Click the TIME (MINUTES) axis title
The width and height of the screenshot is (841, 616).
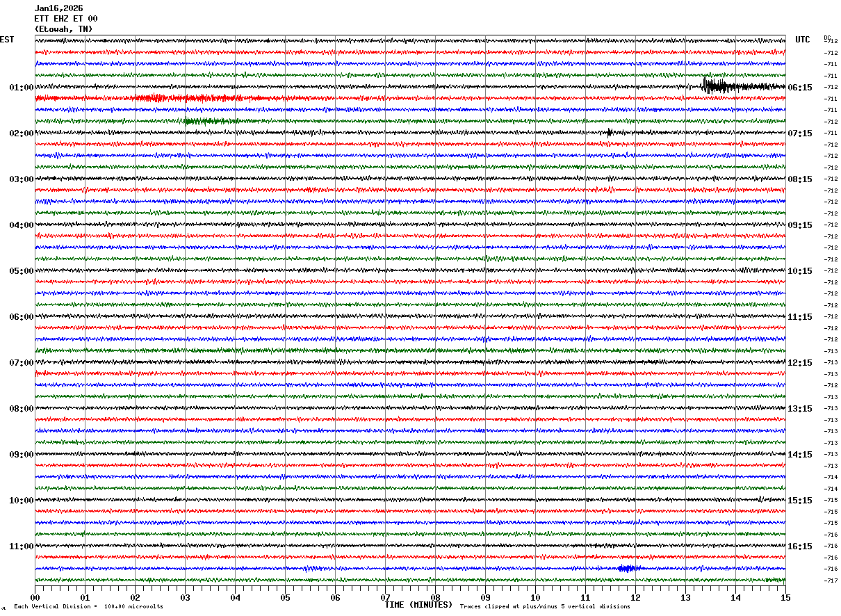[x=418, y=605]
